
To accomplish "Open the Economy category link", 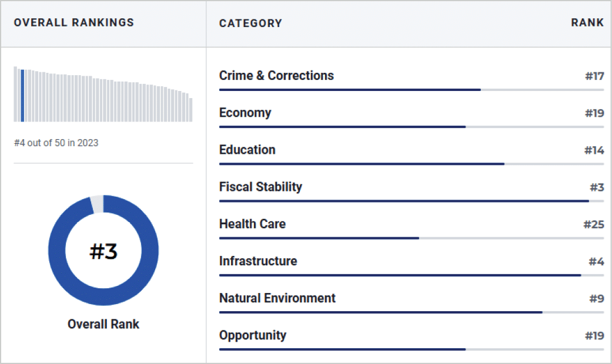I will pos(245,113).
